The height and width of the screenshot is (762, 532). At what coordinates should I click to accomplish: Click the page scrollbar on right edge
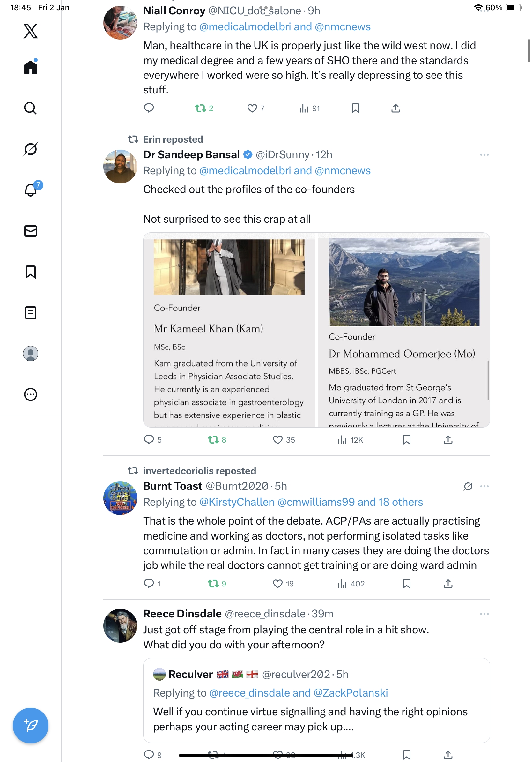click(x=529, y=50)
